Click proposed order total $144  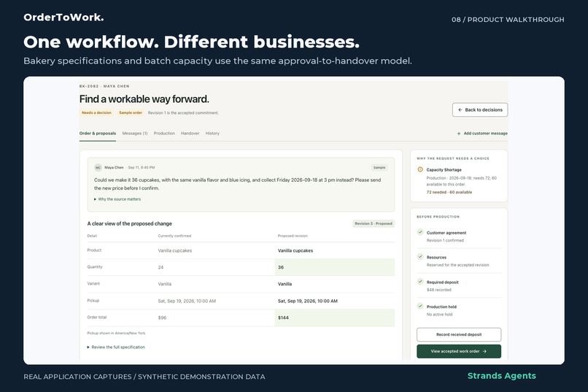[283, 318]
